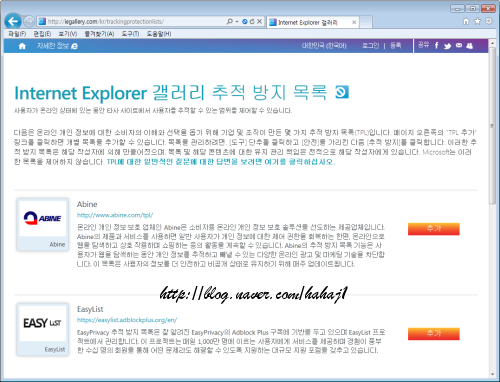Close the Internet Explorer 갤러리 tab
This screenshot has height=382, width=500.
coord(354,22)
